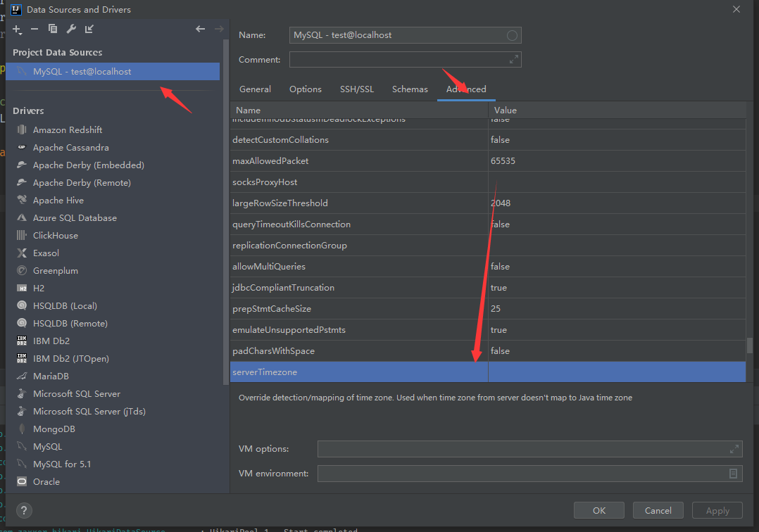Click the make global arrow icon
Screen dimensions: 759x532
(89, 29)
